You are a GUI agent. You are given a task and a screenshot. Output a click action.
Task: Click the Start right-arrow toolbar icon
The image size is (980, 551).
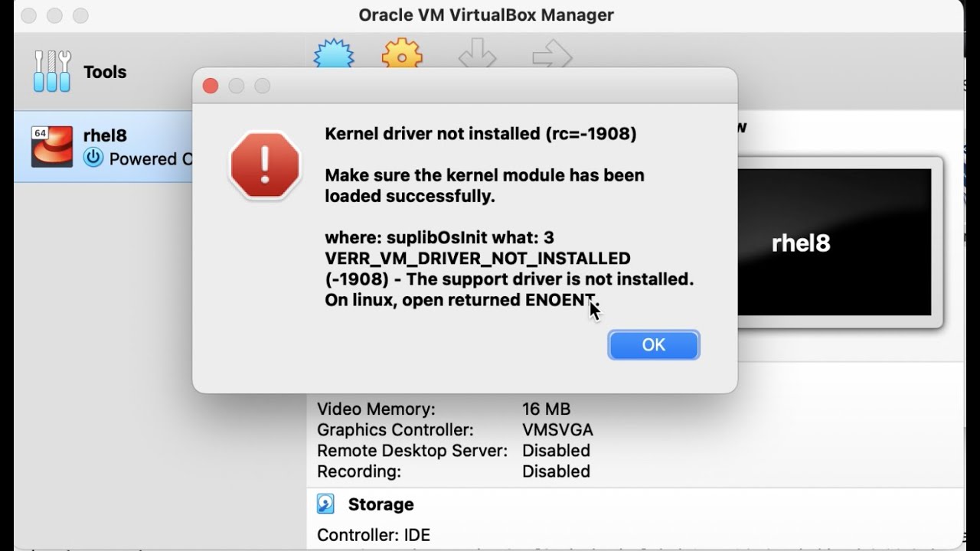click(x=552, y=57)
